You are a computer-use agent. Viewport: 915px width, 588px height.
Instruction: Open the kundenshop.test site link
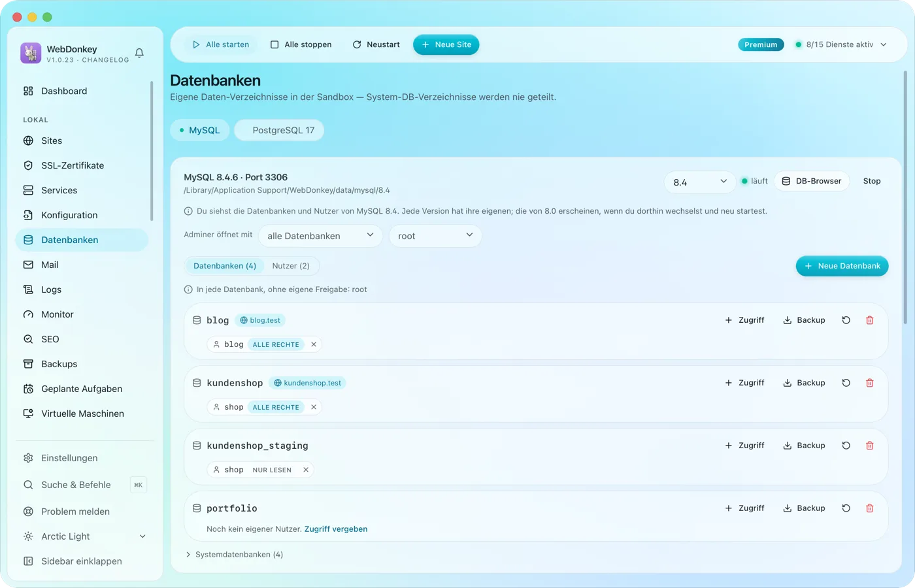[x=307, y=383]
